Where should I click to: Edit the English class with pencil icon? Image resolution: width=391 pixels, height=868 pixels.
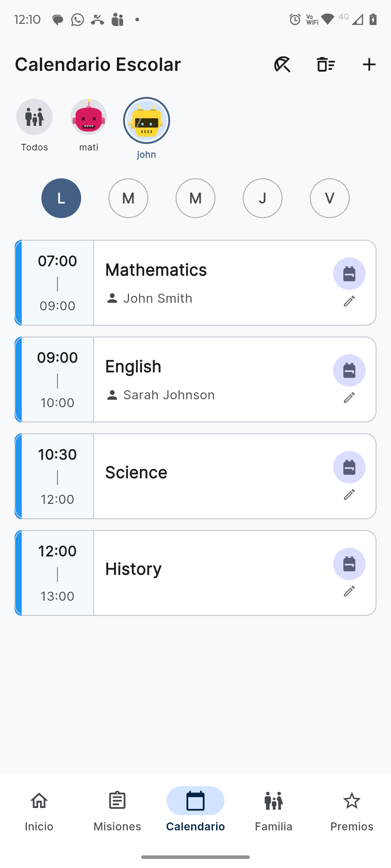349,398
